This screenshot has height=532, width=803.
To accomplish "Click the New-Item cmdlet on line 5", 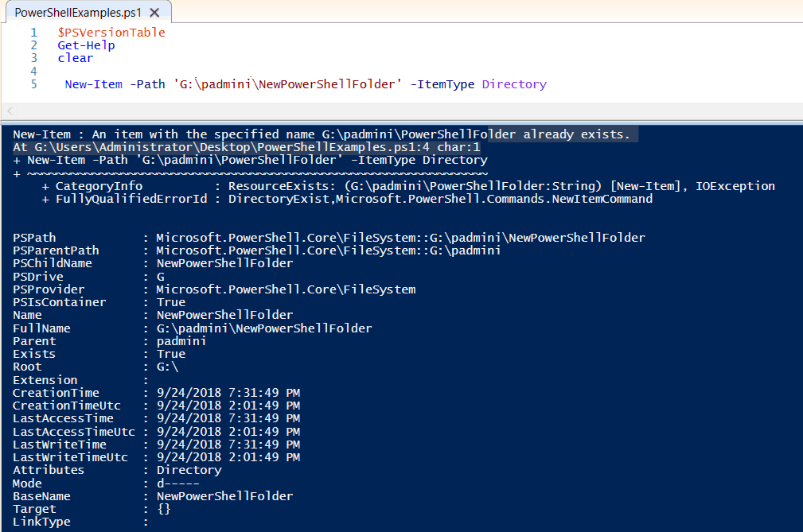I will (x=93, y=83).
